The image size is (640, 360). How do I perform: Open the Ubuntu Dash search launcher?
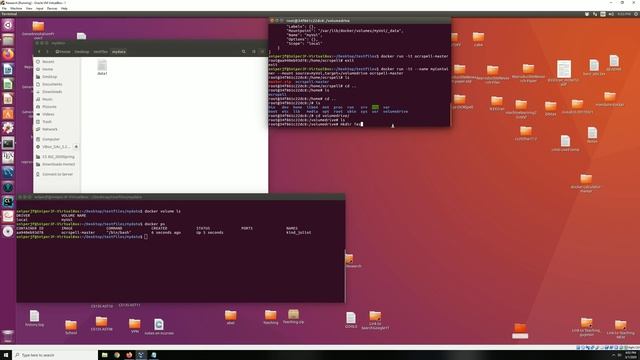tap(8, 25)
